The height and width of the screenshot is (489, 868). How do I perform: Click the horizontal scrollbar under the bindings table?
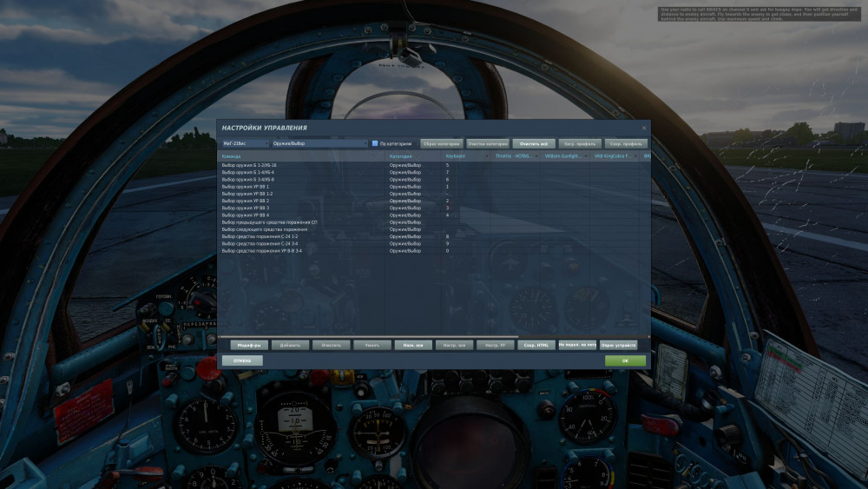tap(370, 337)
